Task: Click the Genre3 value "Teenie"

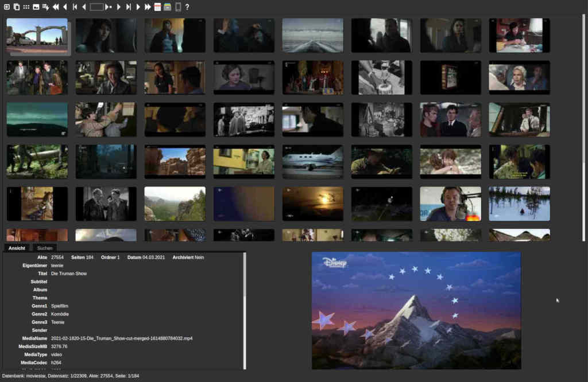Action: tap(58, 322)
